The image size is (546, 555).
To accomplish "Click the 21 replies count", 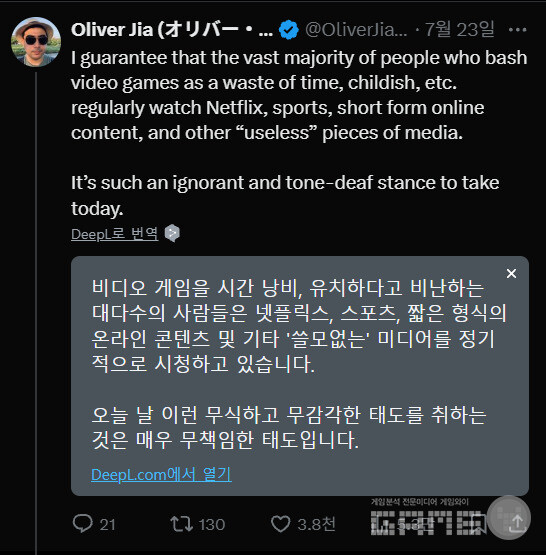I will click(108, 525).
